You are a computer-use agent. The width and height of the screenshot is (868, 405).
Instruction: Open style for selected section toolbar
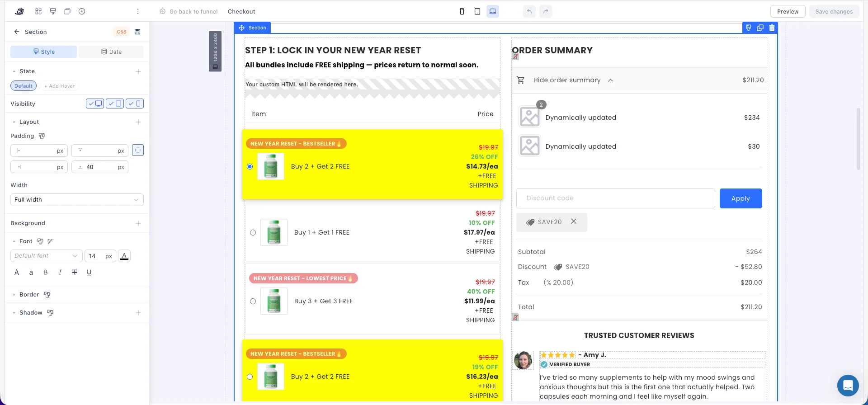click(x=749, y=28)
